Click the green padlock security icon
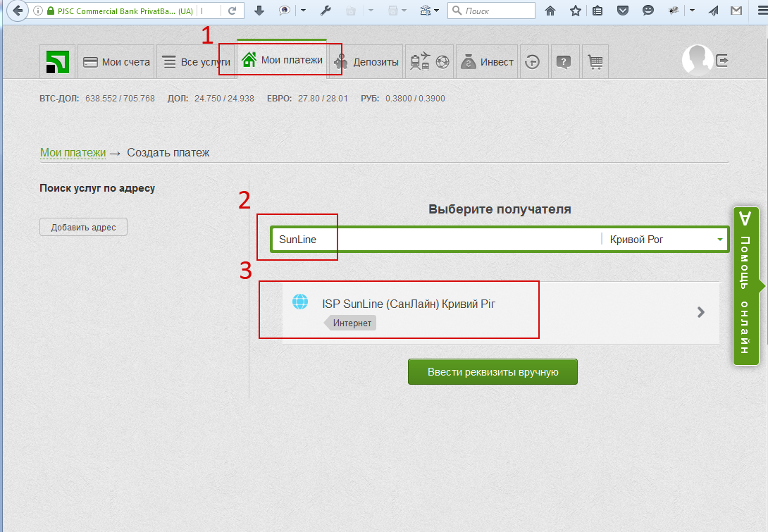Image resolution: width=768 pixels, height=532 pixels. [x=51, y=11]
